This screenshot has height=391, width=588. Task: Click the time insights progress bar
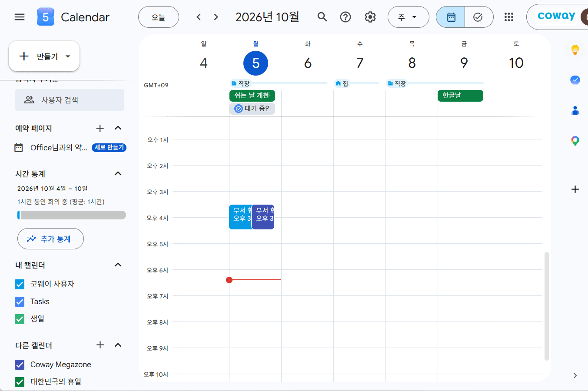[x=72, y=215]
